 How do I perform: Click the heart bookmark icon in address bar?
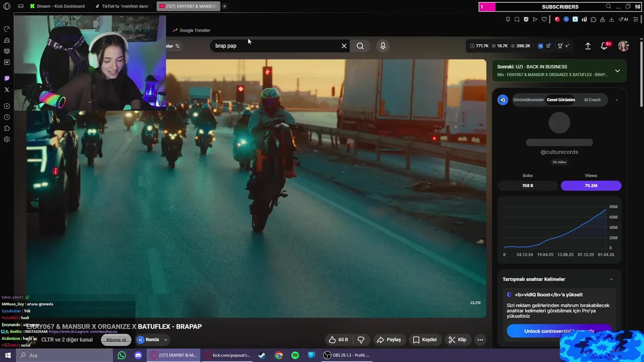pos(544,20)
